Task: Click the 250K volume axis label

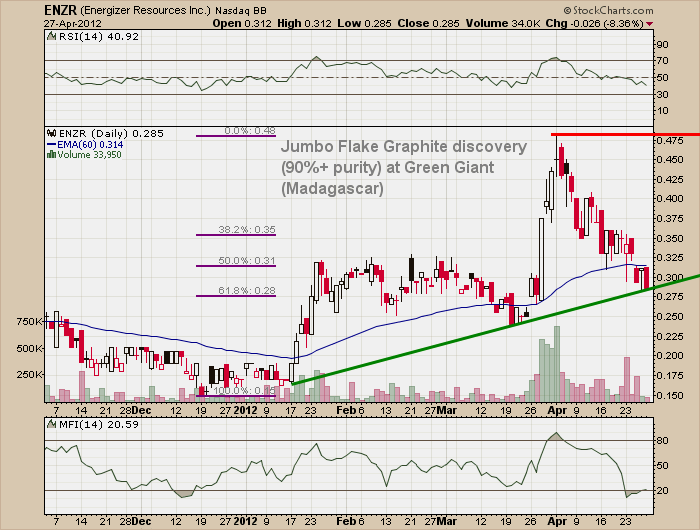Action: pyautogui.click(x=29, y=375)
